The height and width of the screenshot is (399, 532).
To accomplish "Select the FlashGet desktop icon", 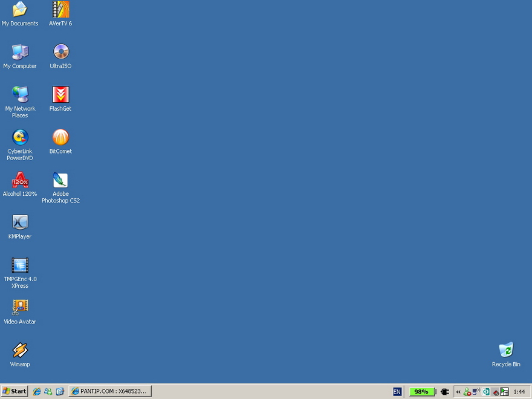I will coord(60,99).
